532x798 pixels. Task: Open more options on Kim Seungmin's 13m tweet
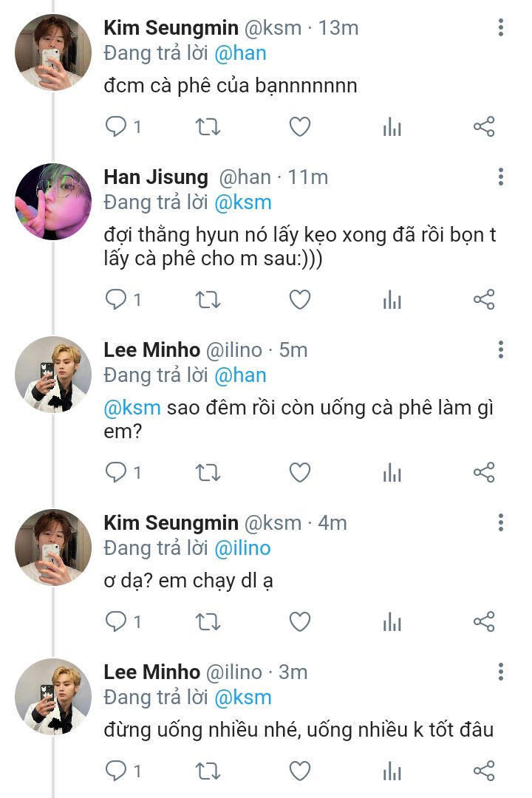click(x=501, y=27)
